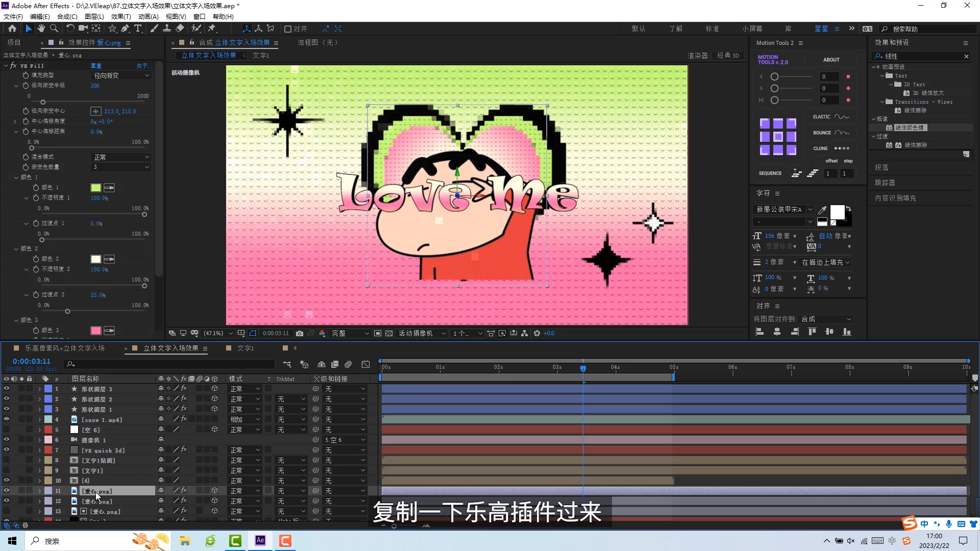Open the 活动摄像机 view dropdown
The image size is (980, 551).
pos(422,333)
